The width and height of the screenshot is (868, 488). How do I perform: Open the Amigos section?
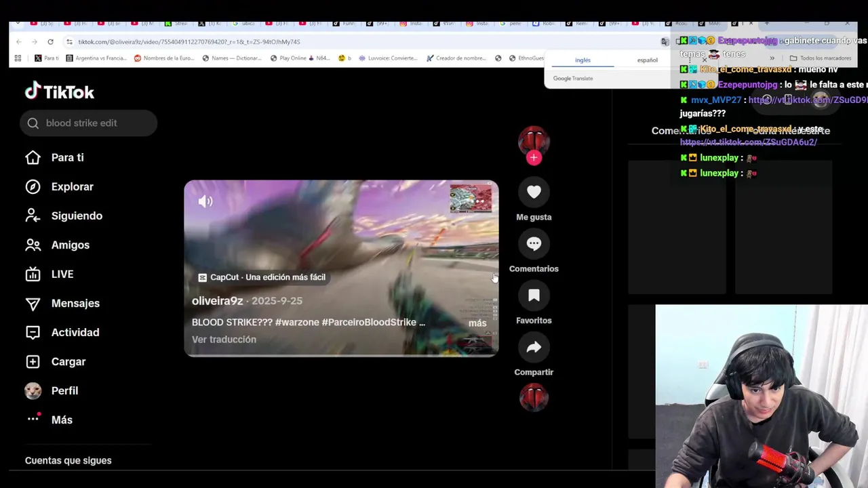tap(57, 245)
